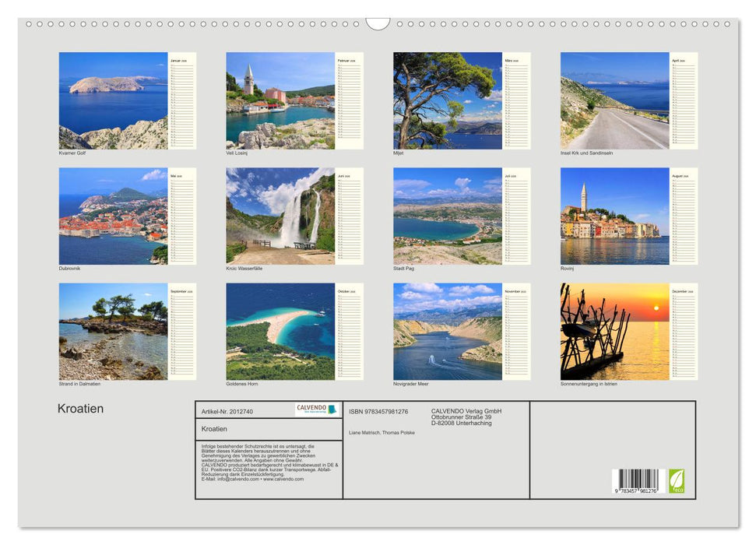
Task: Click the Artikel-Nr. 2012740 label
Action: click(226, 412)
